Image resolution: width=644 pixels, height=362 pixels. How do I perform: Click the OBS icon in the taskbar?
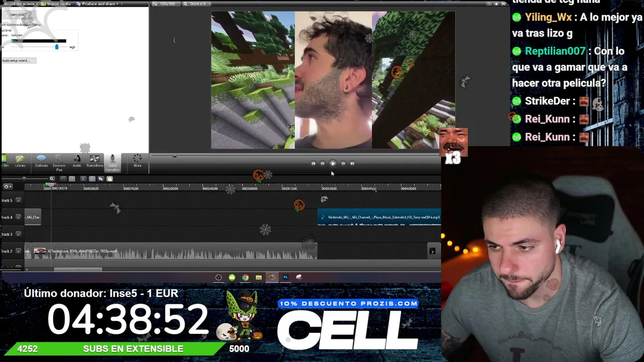tap(218, 278)
